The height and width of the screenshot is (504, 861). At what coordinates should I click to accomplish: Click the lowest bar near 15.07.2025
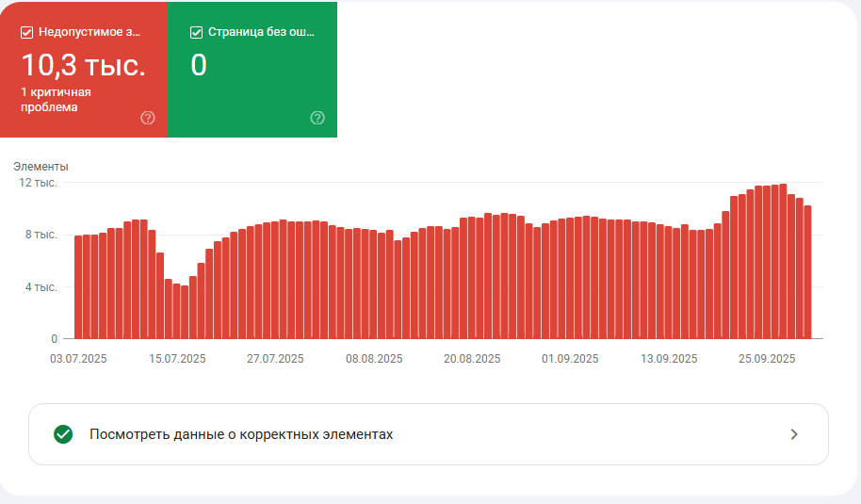(x=185, y=312)
